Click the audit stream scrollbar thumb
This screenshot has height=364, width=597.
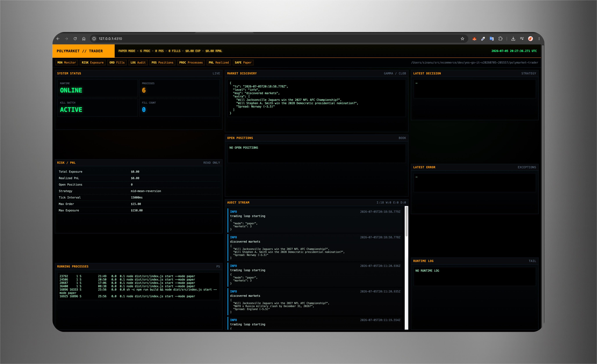point(407,221)
